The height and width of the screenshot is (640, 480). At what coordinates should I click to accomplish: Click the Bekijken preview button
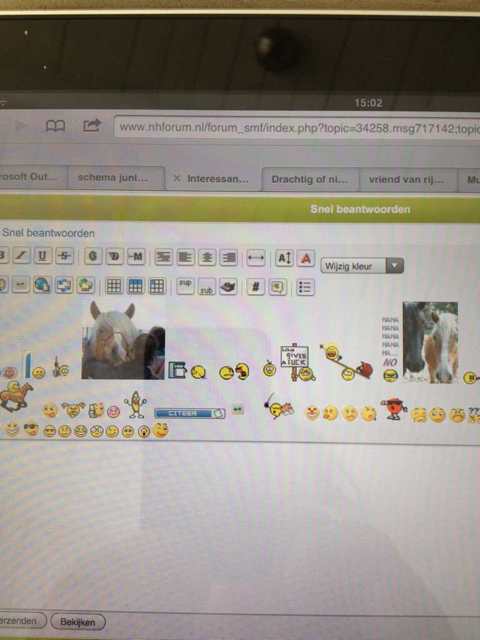click(78, 622)
